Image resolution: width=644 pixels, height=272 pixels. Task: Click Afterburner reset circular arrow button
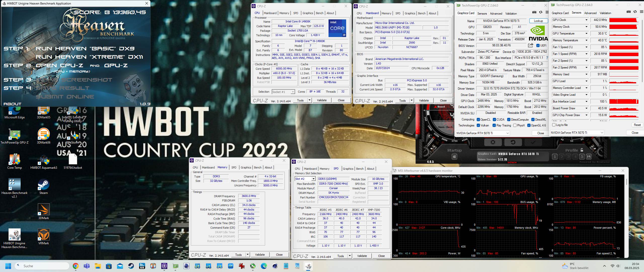tap(513, 142)
